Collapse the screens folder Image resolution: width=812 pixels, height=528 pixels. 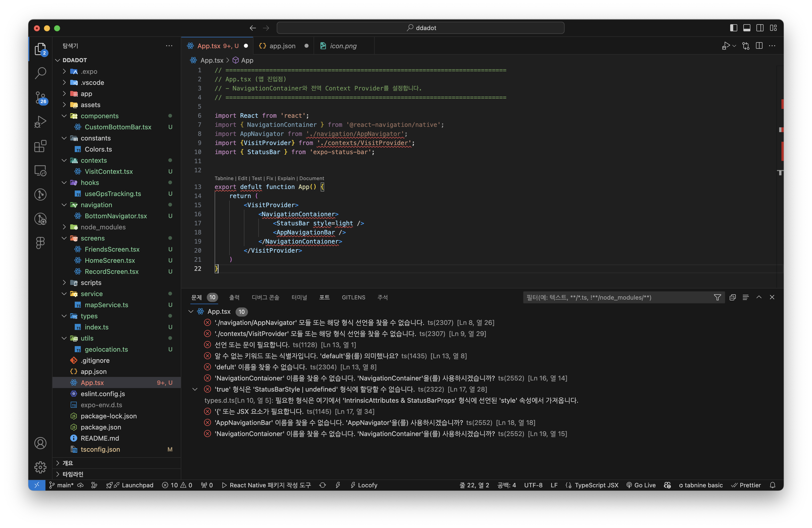coord(64,238)
